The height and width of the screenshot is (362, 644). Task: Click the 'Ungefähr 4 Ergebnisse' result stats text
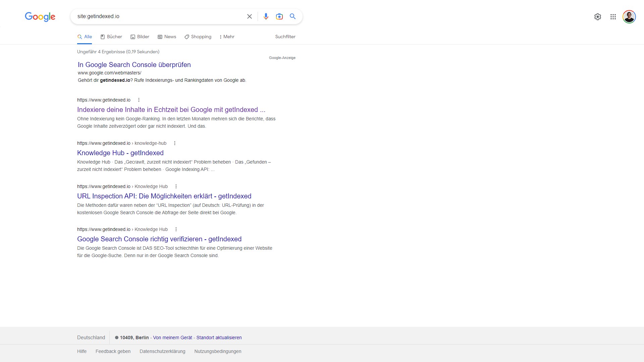point(118,52)
